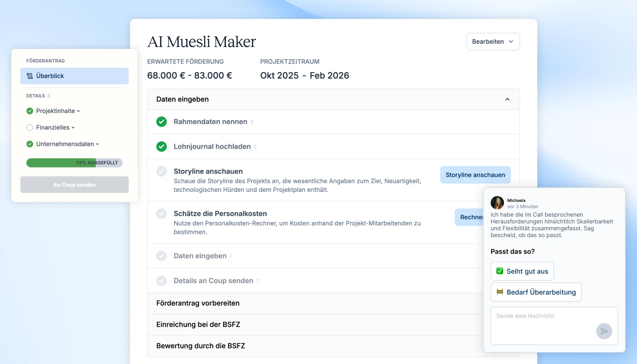
Task: Click the Überblick document icon in sidebar
Action: coord(30,76)
